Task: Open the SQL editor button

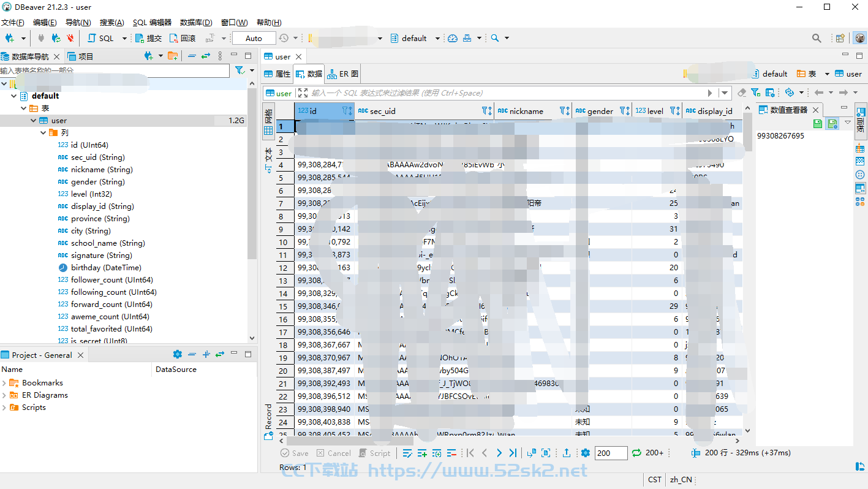Action: (101, 38)
